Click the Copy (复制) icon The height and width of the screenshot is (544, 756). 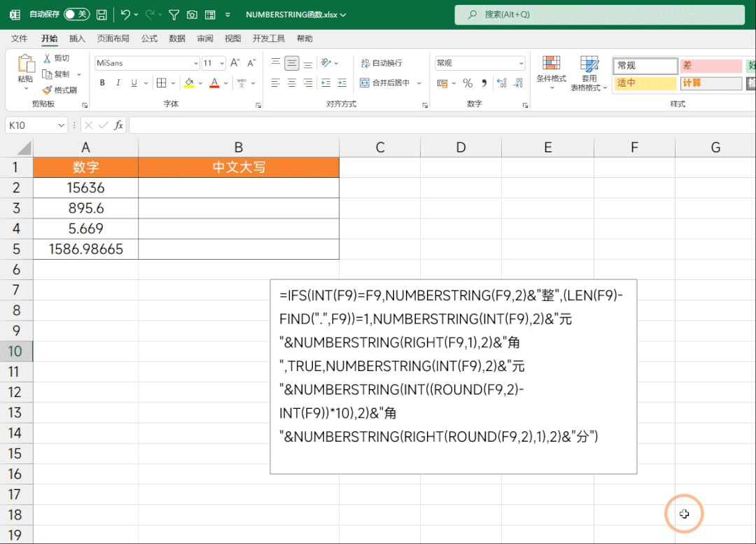[48, 74]
